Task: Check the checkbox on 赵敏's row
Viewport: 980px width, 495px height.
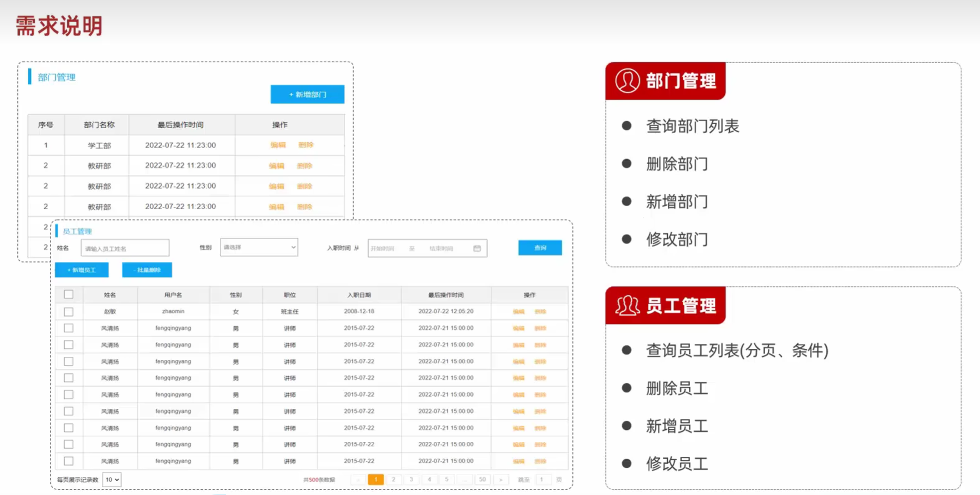Action: pyautogui.click(x=68, y=311)
